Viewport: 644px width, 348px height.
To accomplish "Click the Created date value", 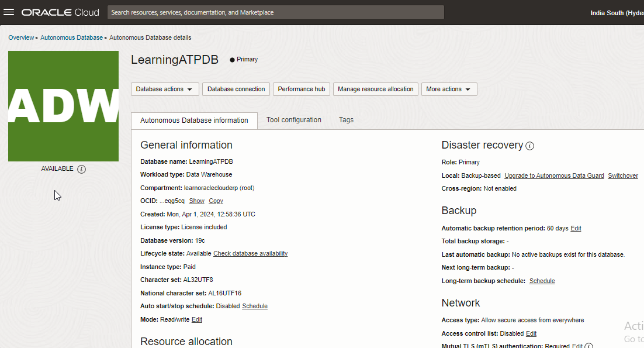I will 211,214.
